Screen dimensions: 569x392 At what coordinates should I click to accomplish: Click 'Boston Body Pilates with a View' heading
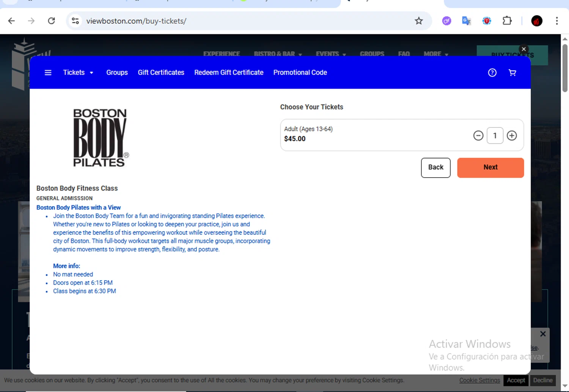pyautogui.click(x=79, y=208)
